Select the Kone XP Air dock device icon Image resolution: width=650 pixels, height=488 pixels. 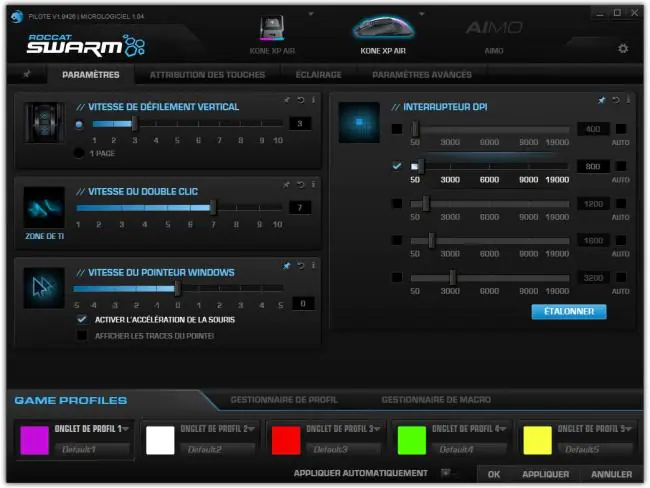point(272,28)
